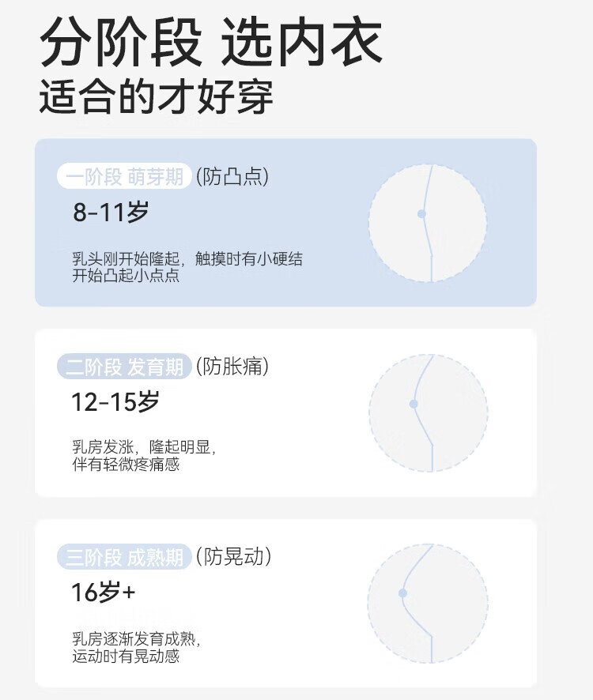Click the blue dot in the 8-11岁 diagram
The height and width of the screenshot is (700, 593).
pyautogui.click(x=421, y=214)
